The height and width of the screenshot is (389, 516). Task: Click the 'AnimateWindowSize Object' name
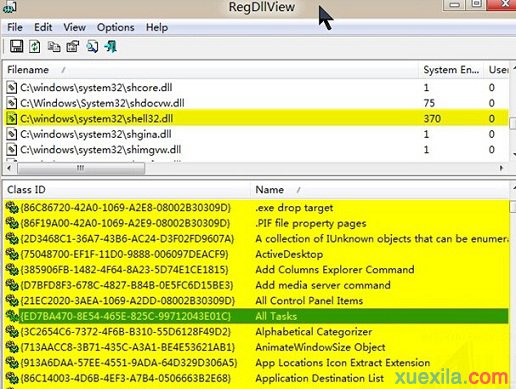pyautogui.click(x=320, y=347)
